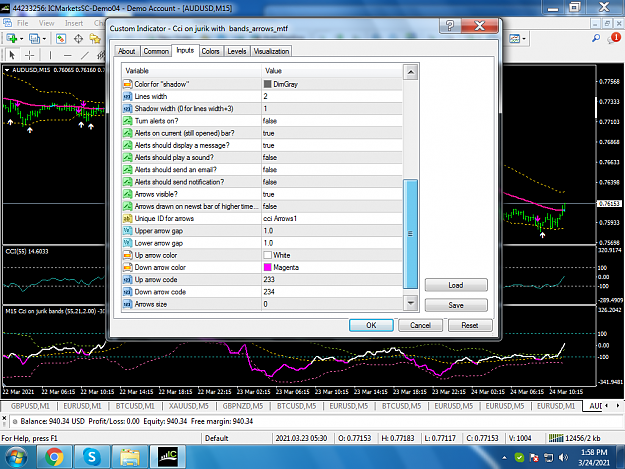This screenshot has height=469, width=625.
Task: Open the Visualization tab
Action: coord(271,51)
